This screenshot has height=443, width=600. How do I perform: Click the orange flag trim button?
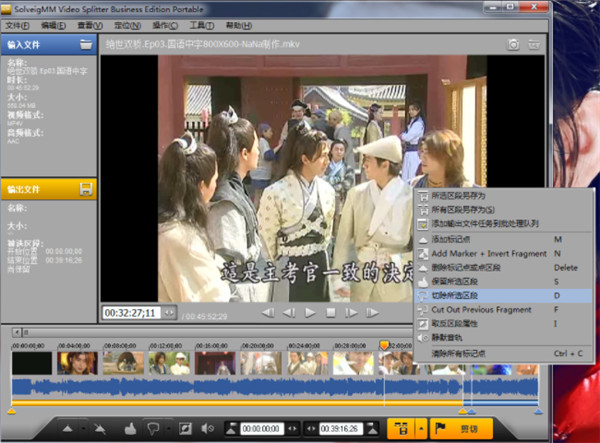459,428
